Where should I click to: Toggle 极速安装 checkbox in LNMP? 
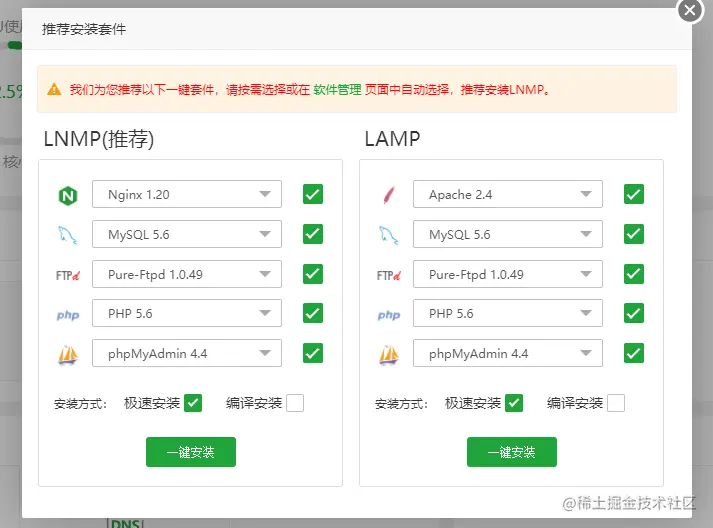[x=193, y=403]
